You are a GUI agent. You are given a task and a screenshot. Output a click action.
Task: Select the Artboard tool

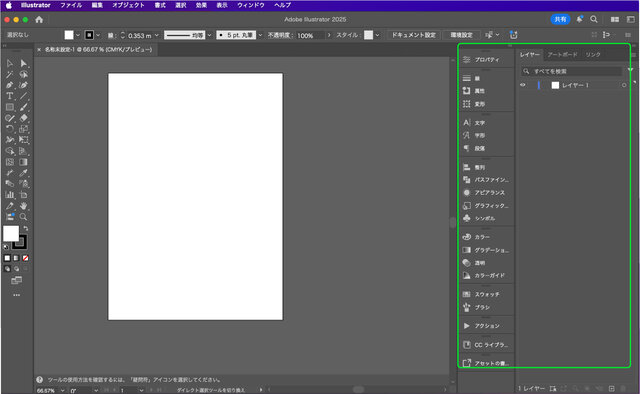(x=24, y=195)
